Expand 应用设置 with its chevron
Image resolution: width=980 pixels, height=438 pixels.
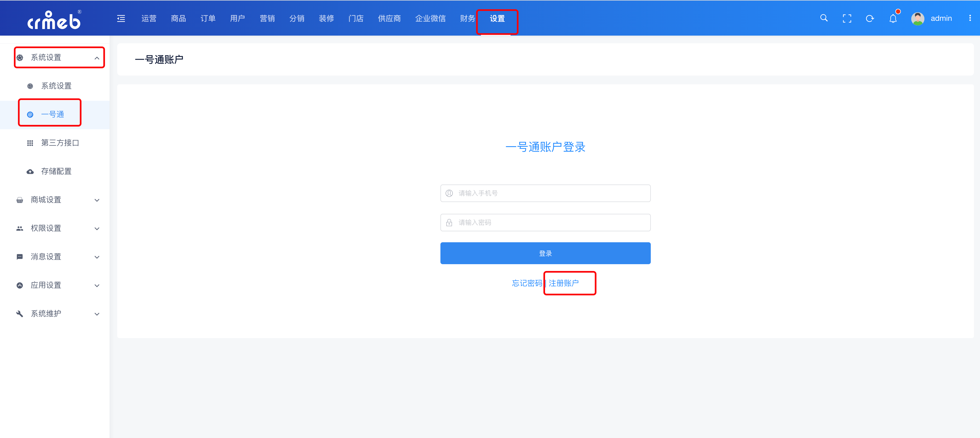(97, 286)
